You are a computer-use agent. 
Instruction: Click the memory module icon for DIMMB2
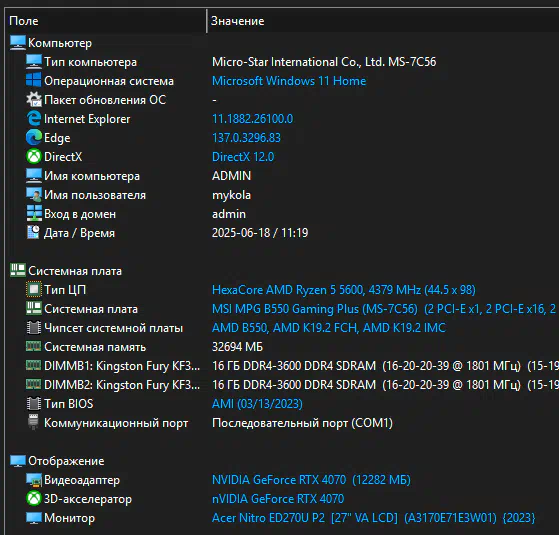[x=34, y=384]
